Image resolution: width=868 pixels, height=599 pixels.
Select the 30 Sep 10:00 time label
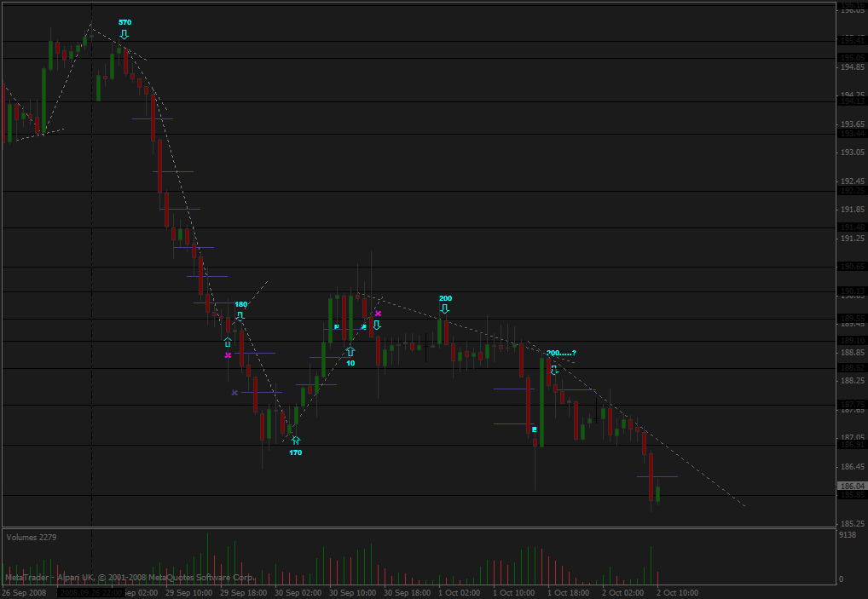[x=353, y=592]
